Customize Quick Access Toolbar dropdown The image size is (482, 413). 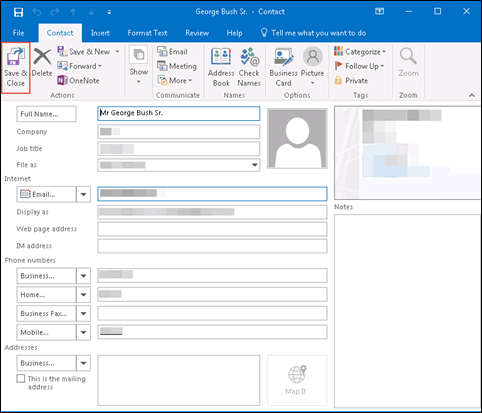click(109, 12)
